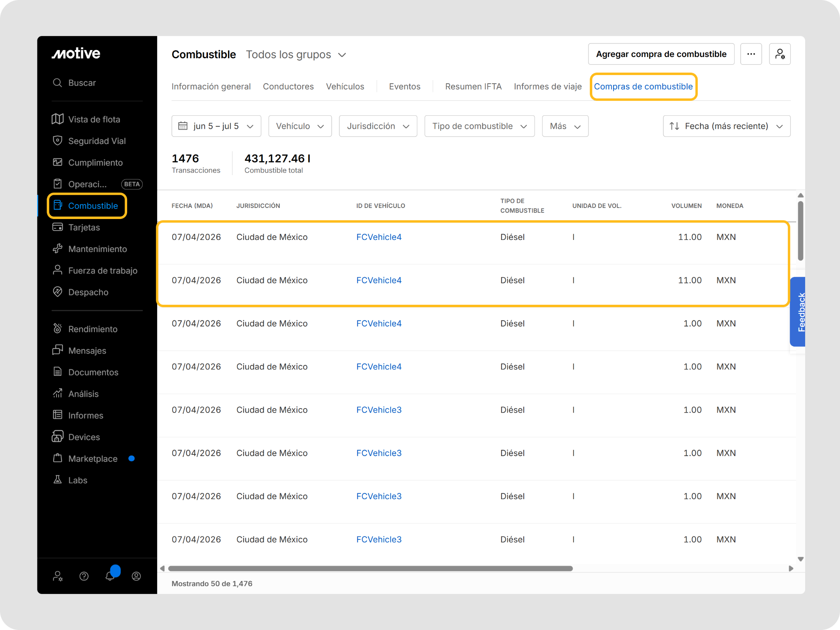Click the 1476 Transacciones count
This screenshot has width=840, height=630.
pyautogui.click(x=196, y=163)
